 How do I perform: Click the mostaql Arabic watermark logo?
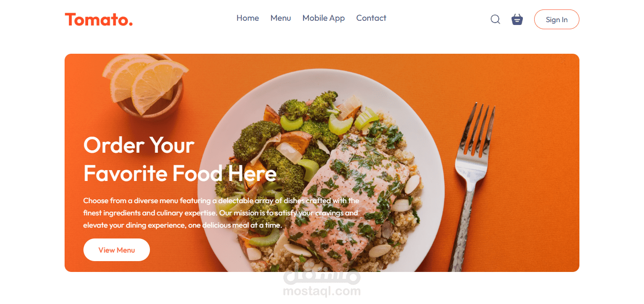(322, 276)
